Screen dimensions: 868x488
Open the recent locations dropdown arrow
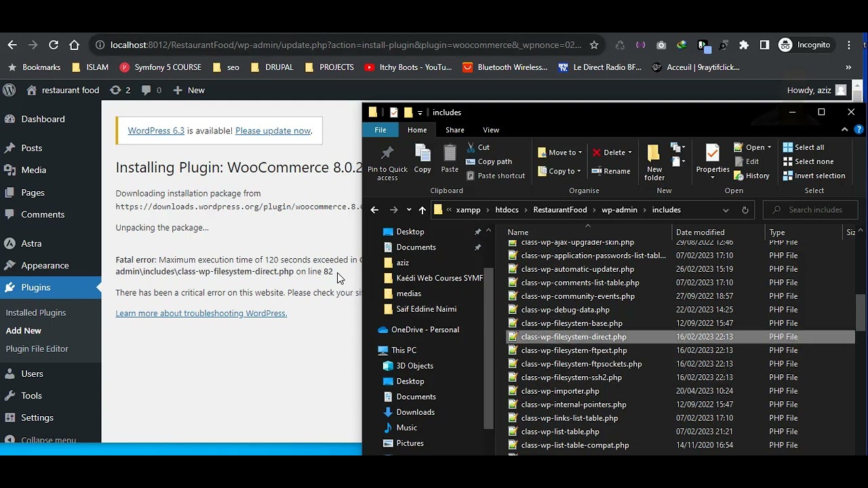409,210
